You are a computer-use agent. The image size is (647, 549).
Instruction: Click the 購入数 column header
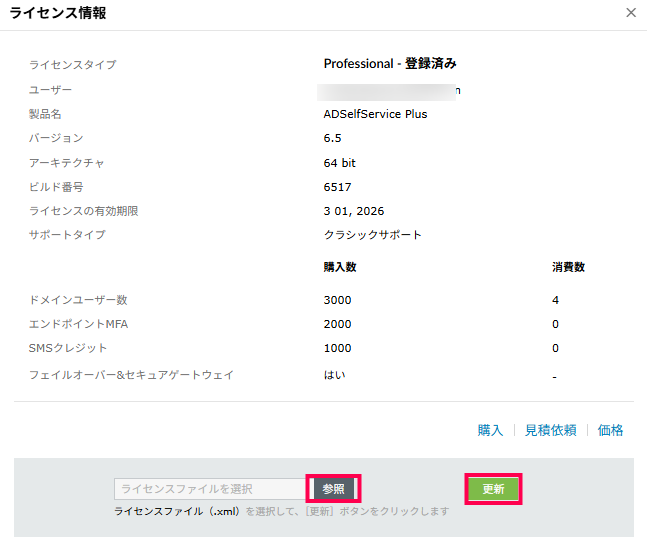pos(340,267)
